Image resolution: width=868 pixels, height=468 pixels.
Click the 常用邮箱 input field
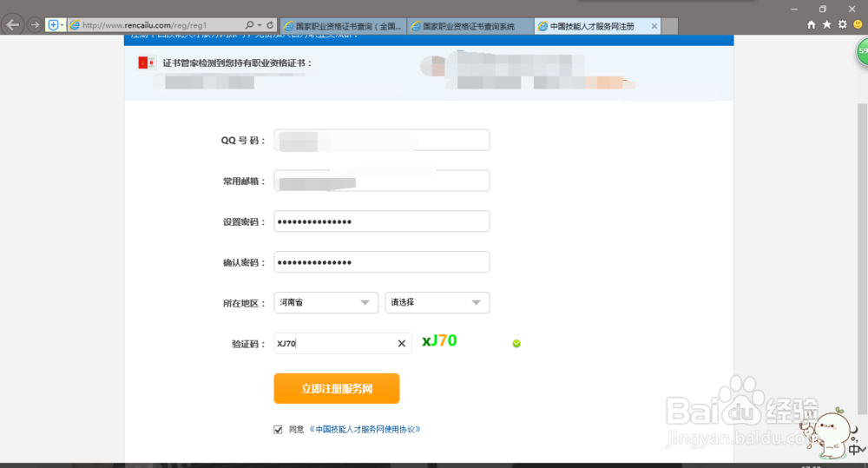[381, 181]
